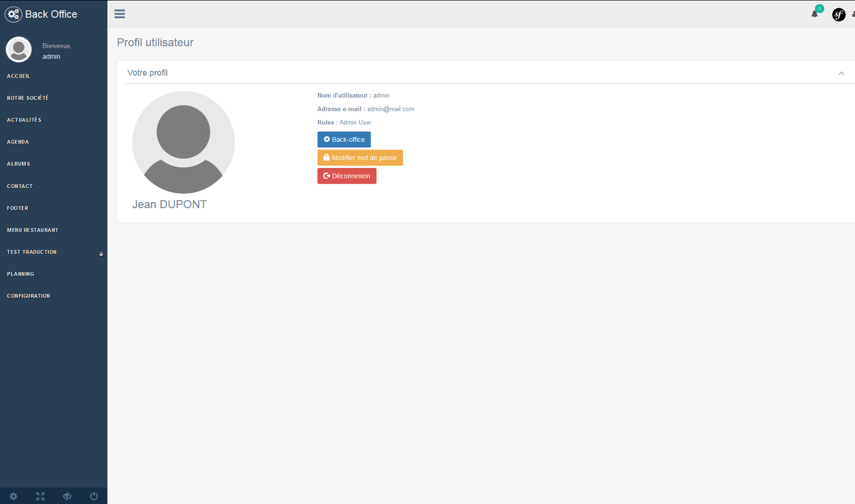Click the small admin avatar in sidebar
Screen dimensions: 855x504
pyautogui.click(x=19, y=50)
